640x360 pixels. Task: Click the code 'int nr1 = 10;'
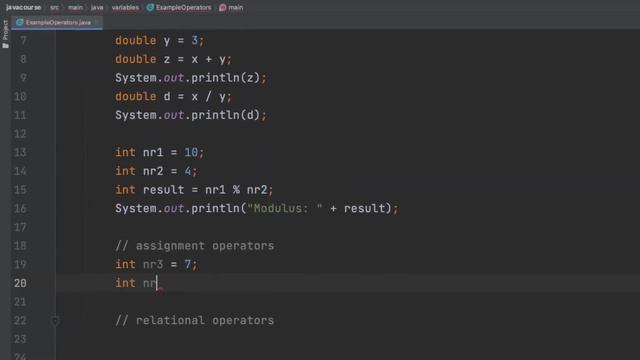[160, 153]
